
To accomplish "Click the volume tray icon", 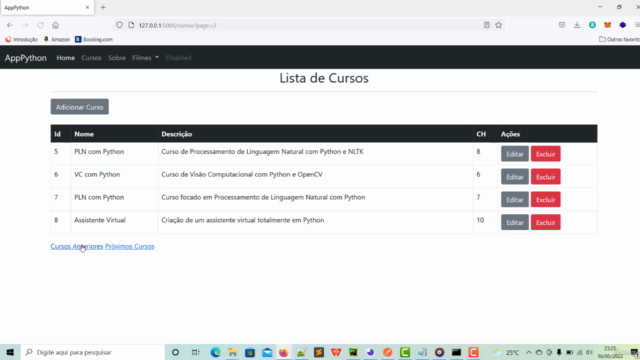I will pyautogui.click(x=589, y=352).
